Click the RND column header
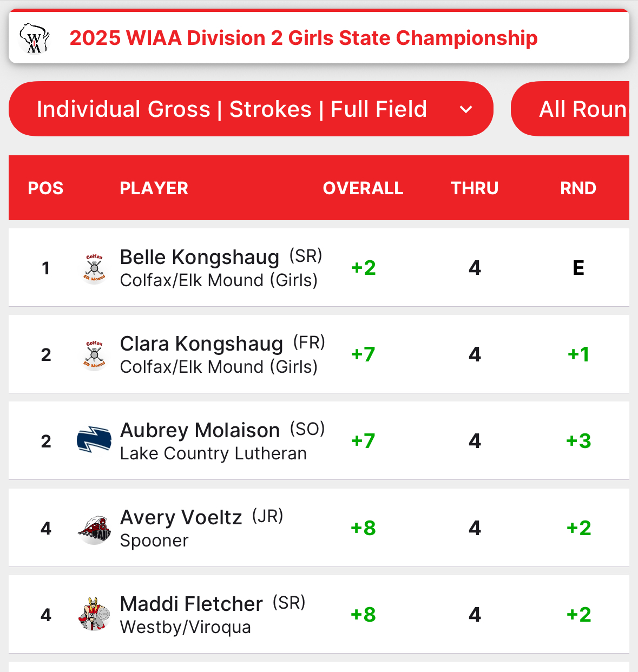638x672 pixels. click(578, 188)
